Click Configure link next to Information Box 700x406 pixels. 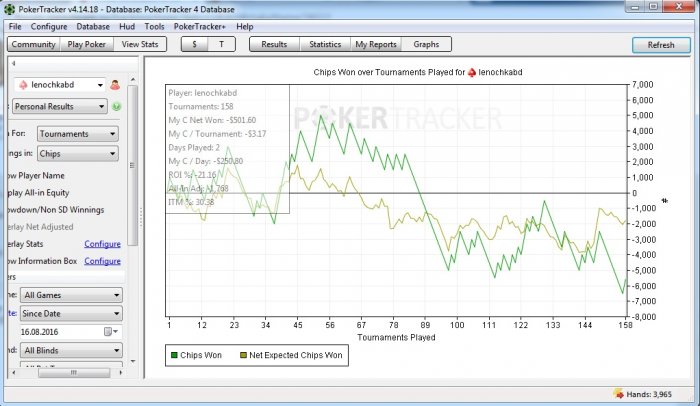(x=102, y=261)
